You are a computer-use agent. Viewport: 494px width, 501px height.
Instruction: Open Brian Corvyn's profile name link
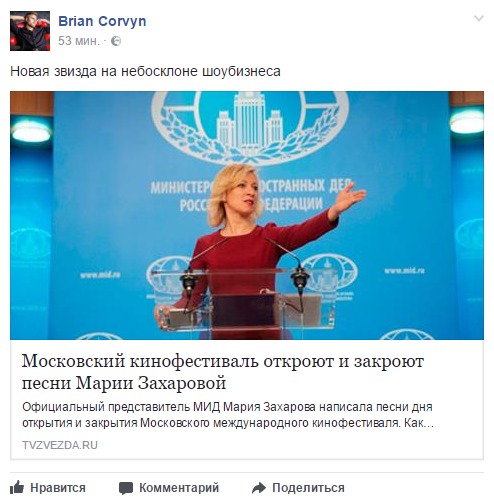tap(102, 21)
